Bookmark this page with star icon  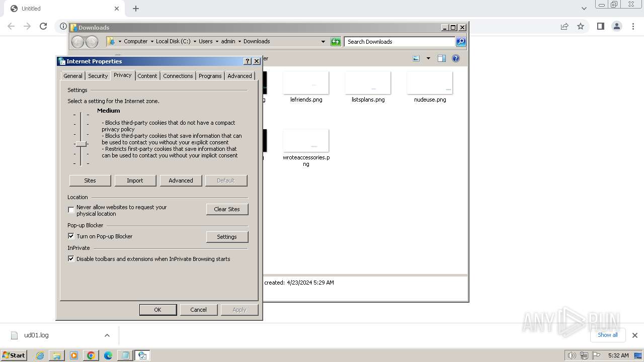(581, 26)
